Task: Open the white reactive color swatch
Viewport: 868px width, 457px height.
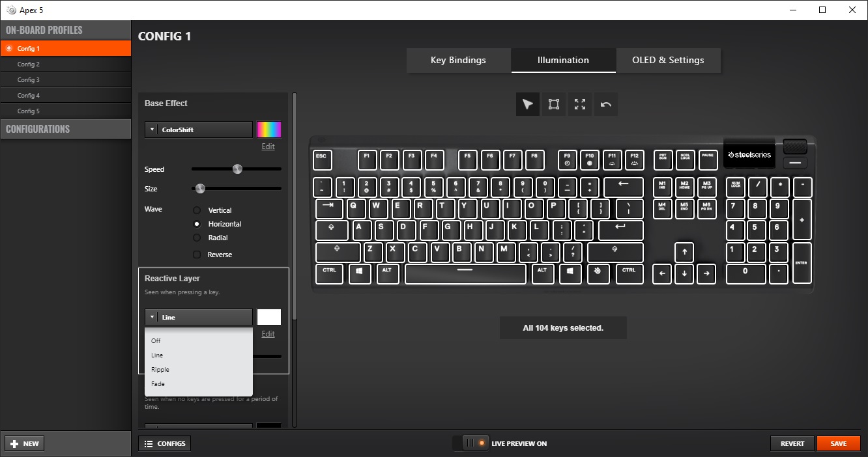Action: click(269, 317)
